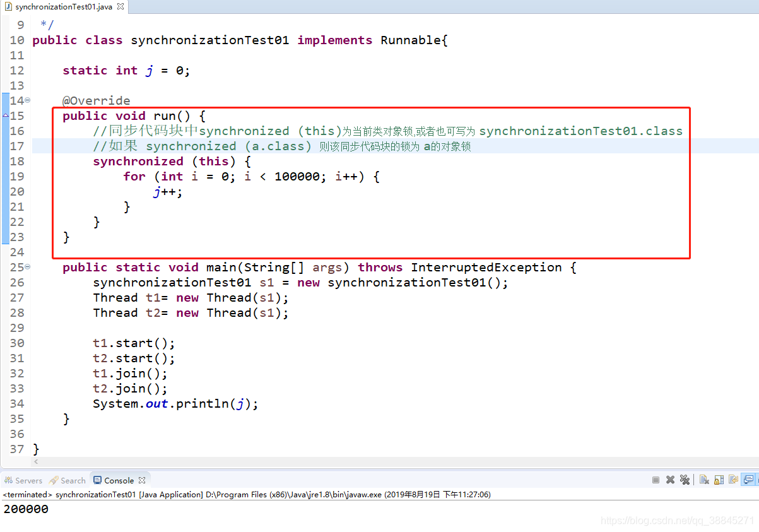Close the synchronizationTest01.java editor tab
The height and width of the screenshot is (532, 759).
point(121,7)
